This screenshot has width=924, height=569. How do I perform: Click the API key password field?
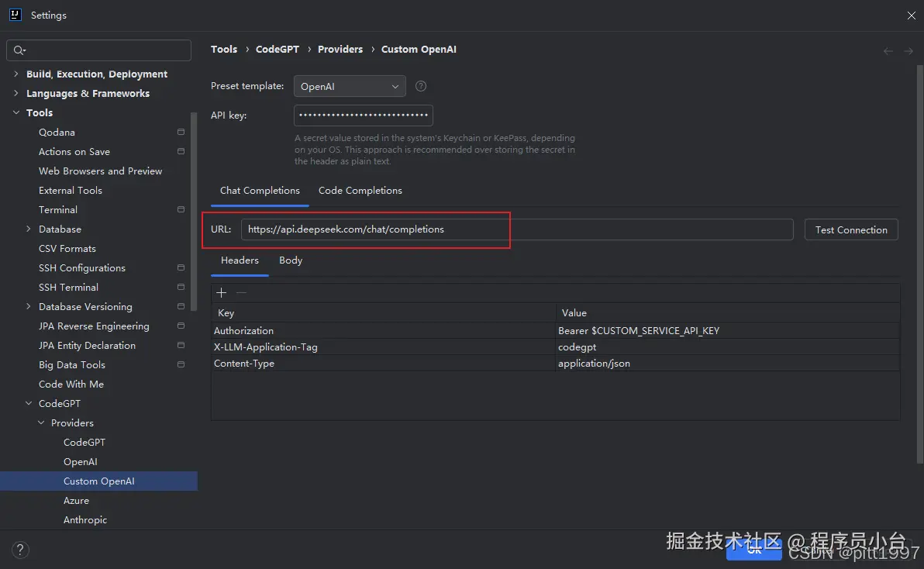coord(364,116)
